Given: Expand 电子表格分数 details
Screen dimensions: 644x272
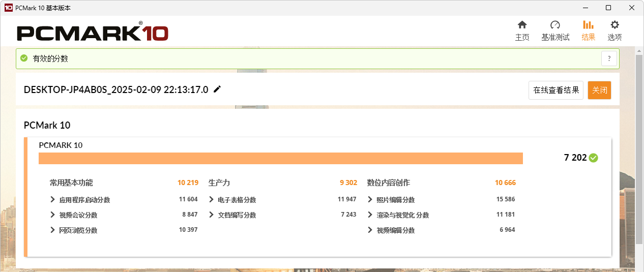Looking at the screenshot, I should [x=212, y=199].
